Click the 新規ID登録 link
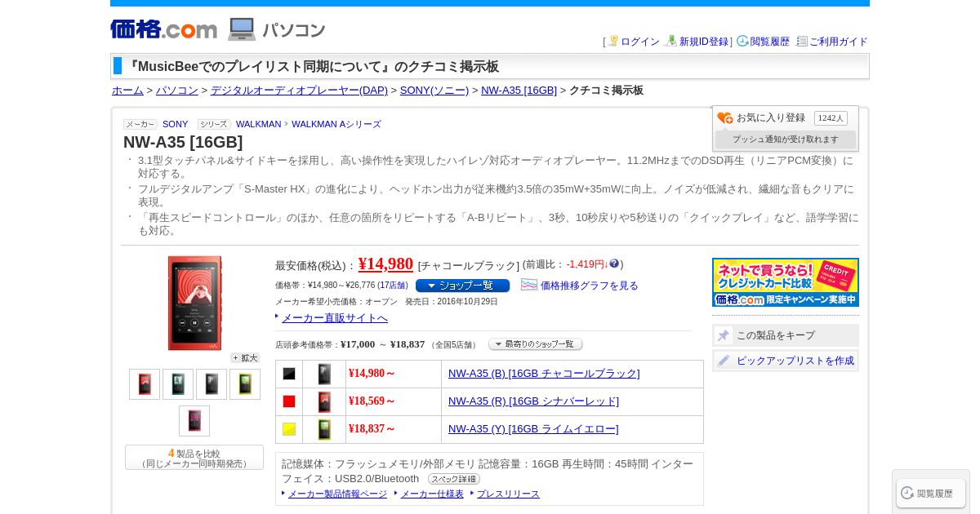Viewport: 980px width, 514px height. click(704, 42)
